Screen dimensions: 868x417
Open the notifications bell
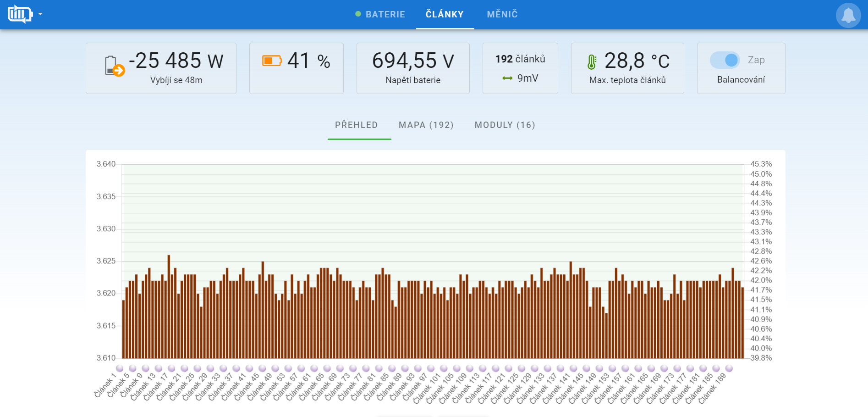pyautogui.click(x=848, y=15)
